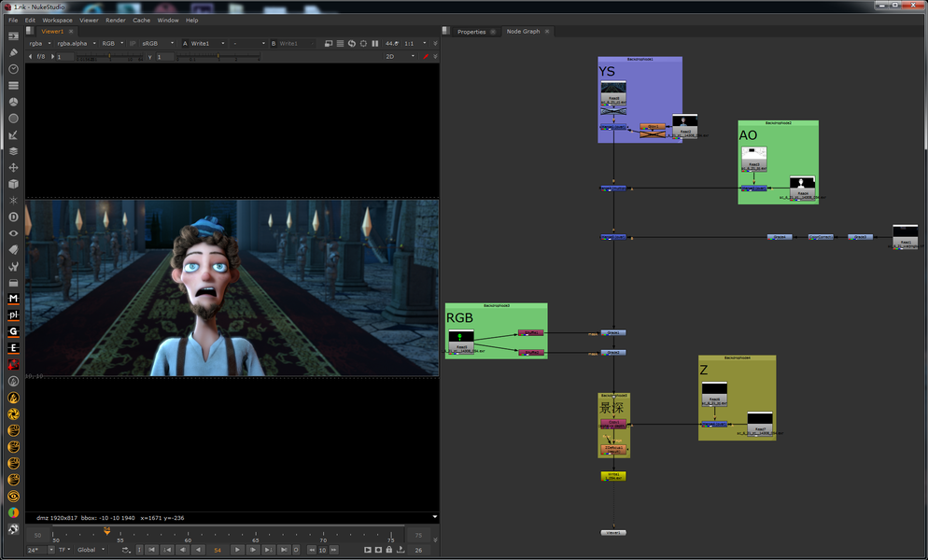The width and height of the screenshot is (928, 560).
Task: Open the 1:1 zoom ratio dropdown
Action: tap(415, 43)
